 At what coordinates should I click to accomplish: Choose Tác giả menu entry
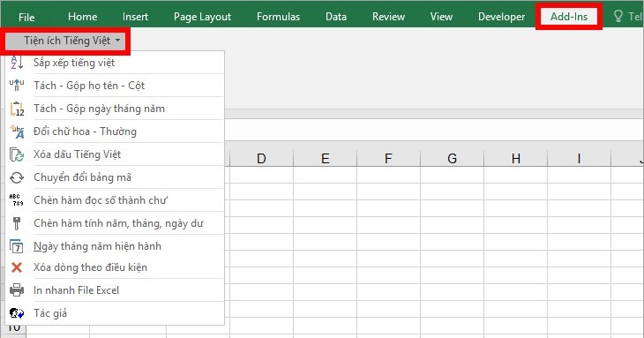[x=115, y=313]
